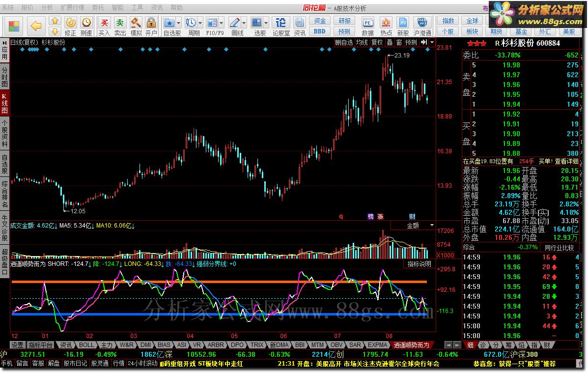Click the 研报 research report button

coord(345,21)
